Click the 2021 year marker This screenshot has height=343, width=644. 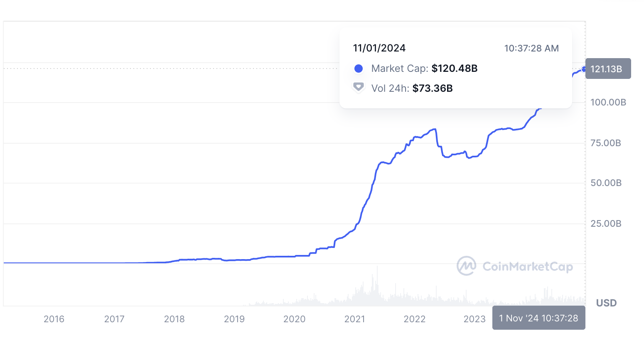point(354,319)
